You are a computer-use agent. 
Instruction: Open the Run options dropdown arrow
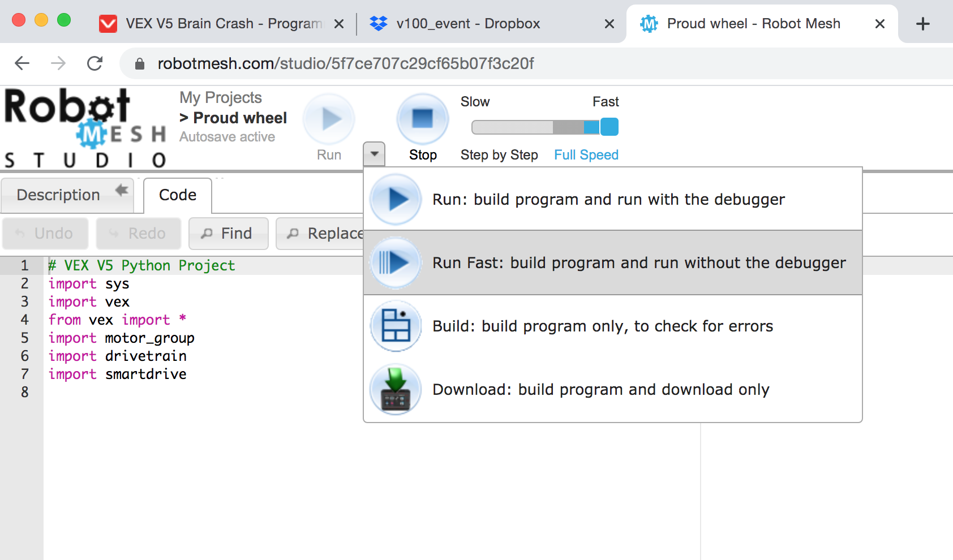374,153
